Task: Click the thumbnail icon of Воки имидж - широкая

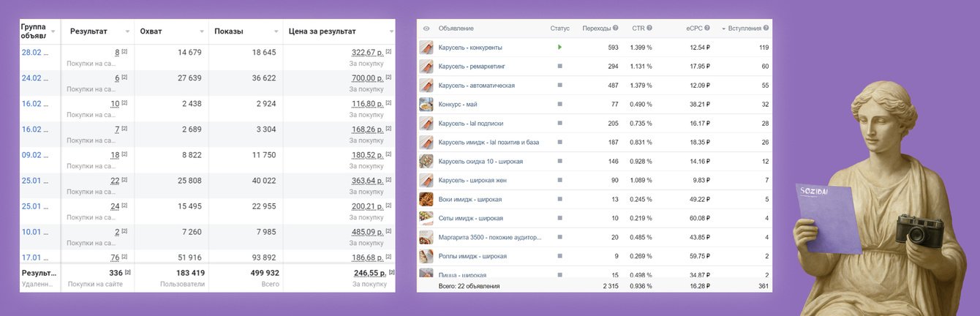Action: 426,199
